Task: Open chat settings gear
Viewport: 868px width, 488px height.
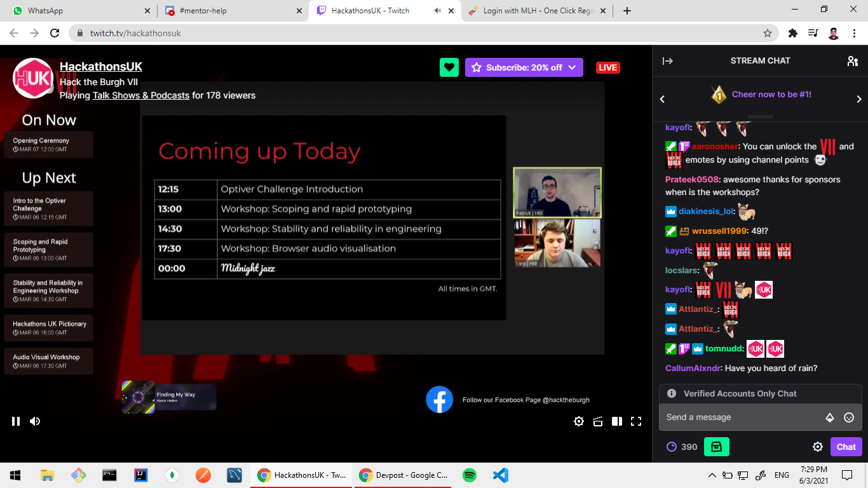Action: (x=818, y=447)
